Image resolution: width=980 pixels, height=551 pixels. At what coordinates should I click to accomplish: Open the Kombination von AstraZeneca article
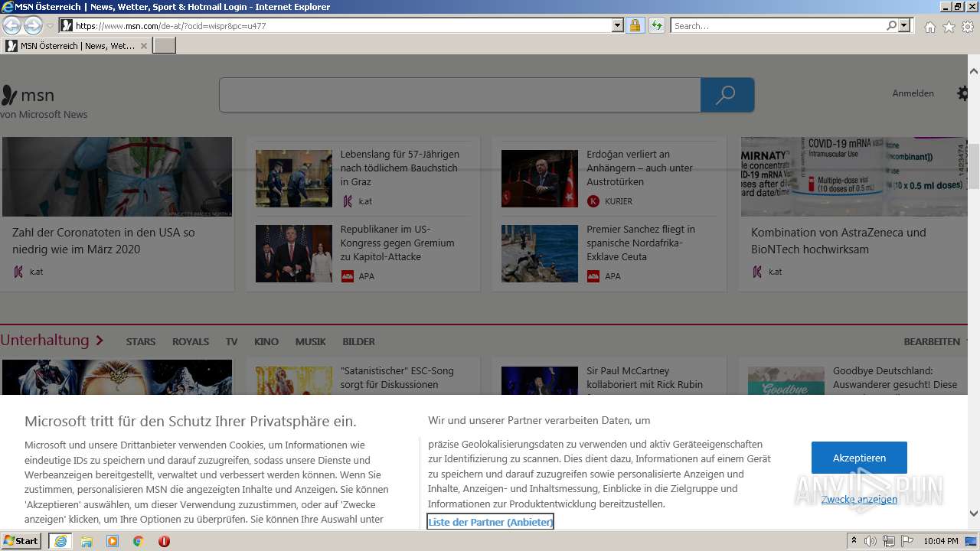(x=838, y=240)
